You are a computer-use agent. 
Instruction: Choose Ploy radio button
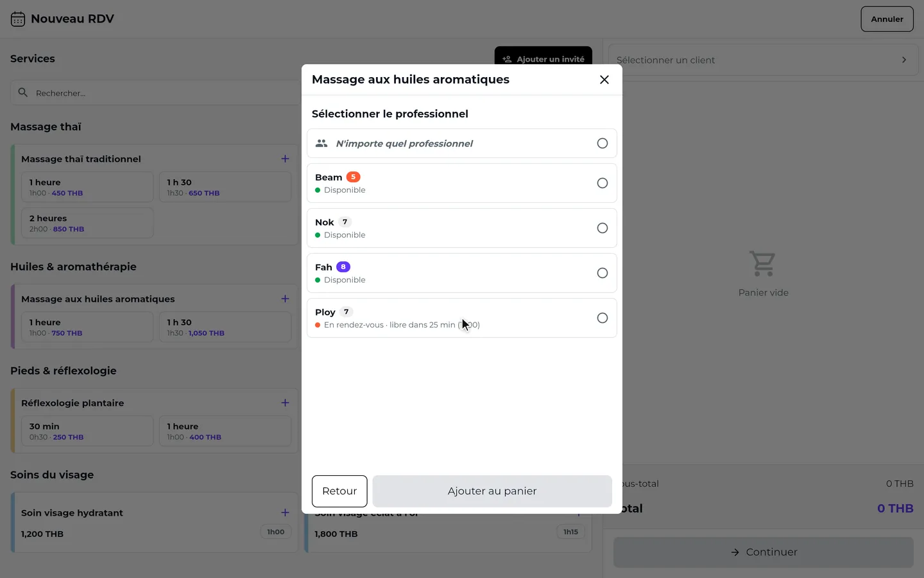click(x=602, y=318)
